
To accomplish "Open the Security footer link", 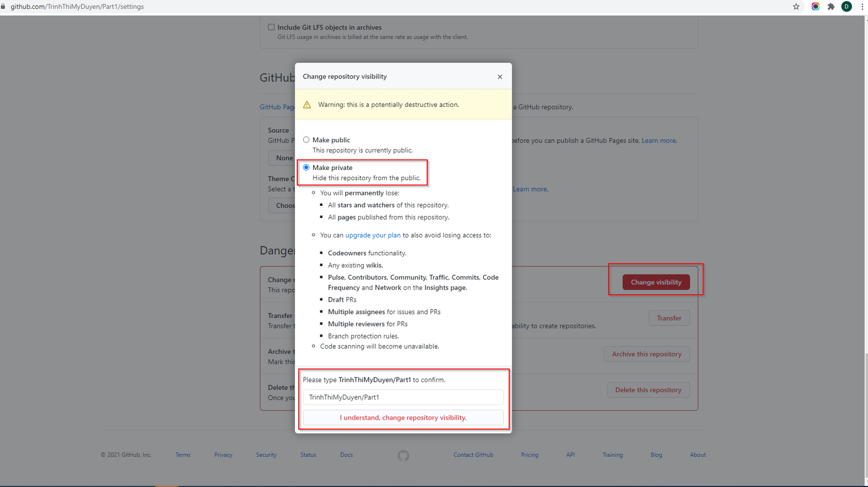I will (266, 455).
